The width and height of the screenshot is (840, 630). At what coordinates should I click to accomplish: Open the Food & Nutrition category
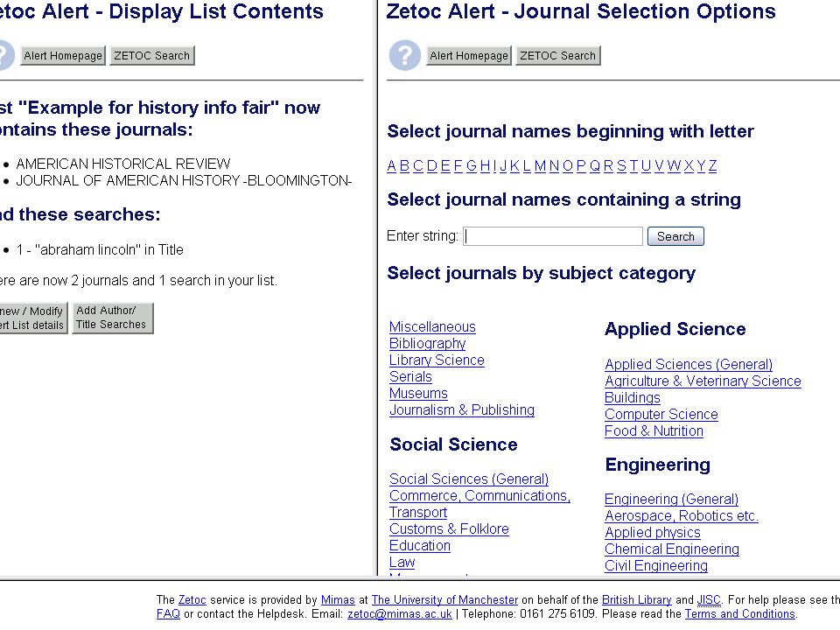[x=654, y=430]
